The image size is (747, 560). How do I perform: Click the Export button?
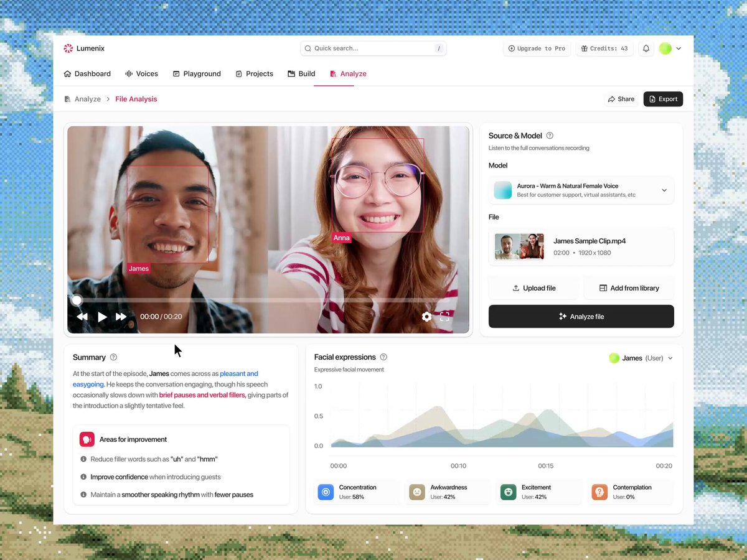[663, 99]
